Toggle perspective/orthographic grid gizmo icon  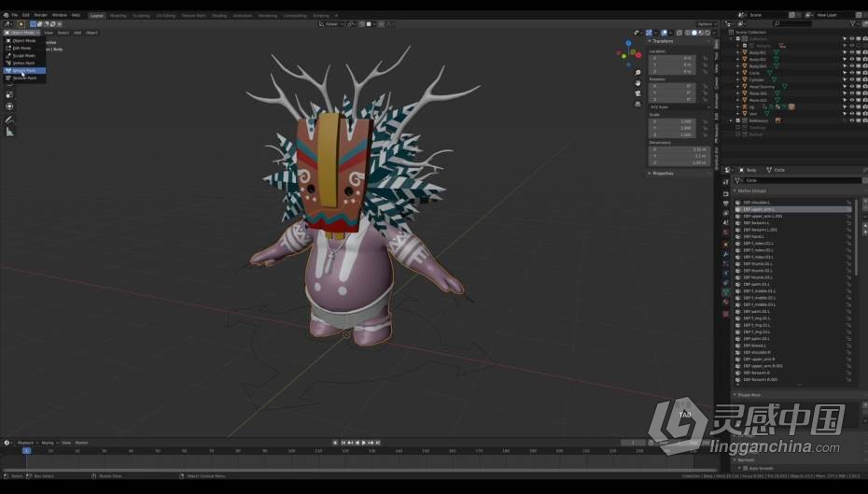pyautogui.click(x=637, y=104)
